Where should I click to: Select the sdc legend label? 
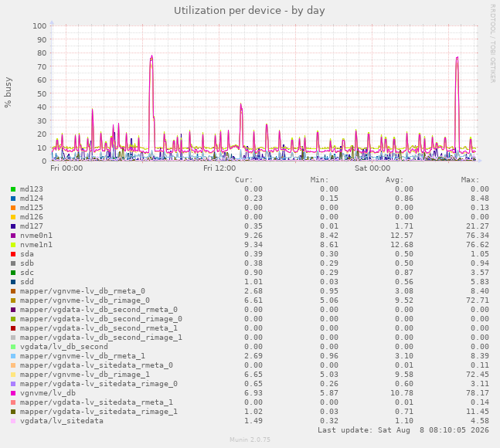point(27,273)
